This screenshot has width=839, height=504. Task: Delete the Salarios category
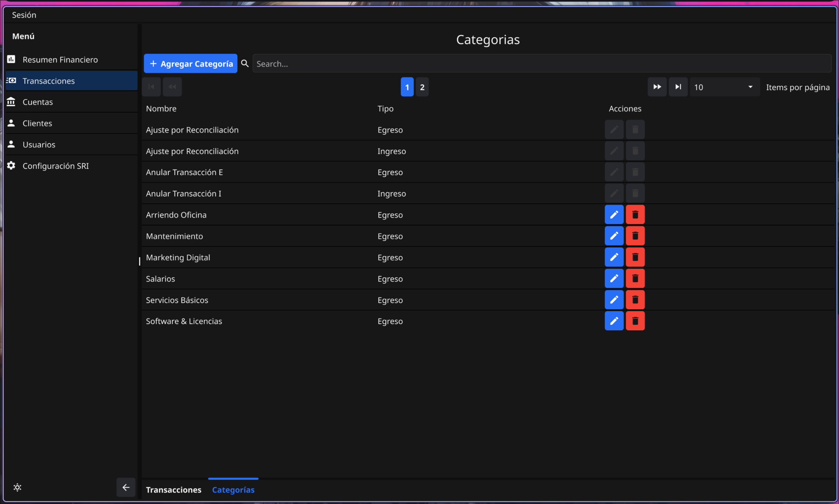[635, 279]
